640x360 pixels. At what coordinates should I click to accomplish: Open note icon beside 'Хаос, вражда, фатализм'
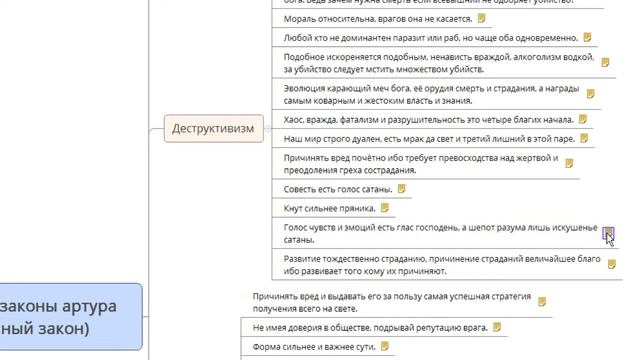point(583,119)
